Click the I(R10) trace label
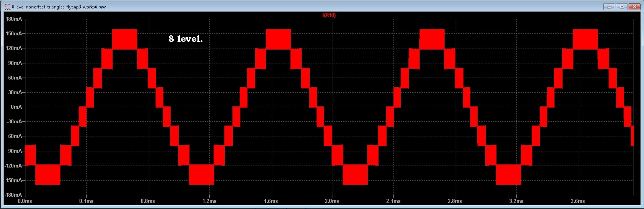This screenshot has width=644, height=209. 329,15
